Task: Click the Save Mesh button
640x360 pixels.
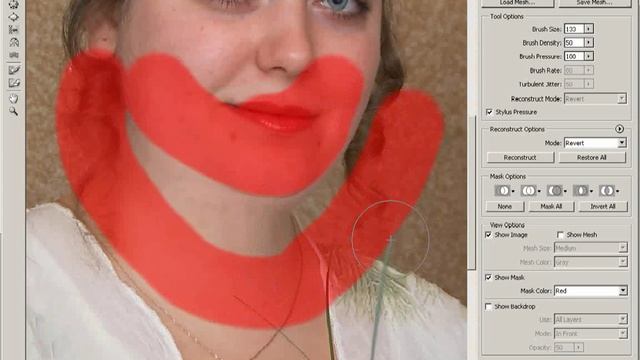Action: [594, 3]
